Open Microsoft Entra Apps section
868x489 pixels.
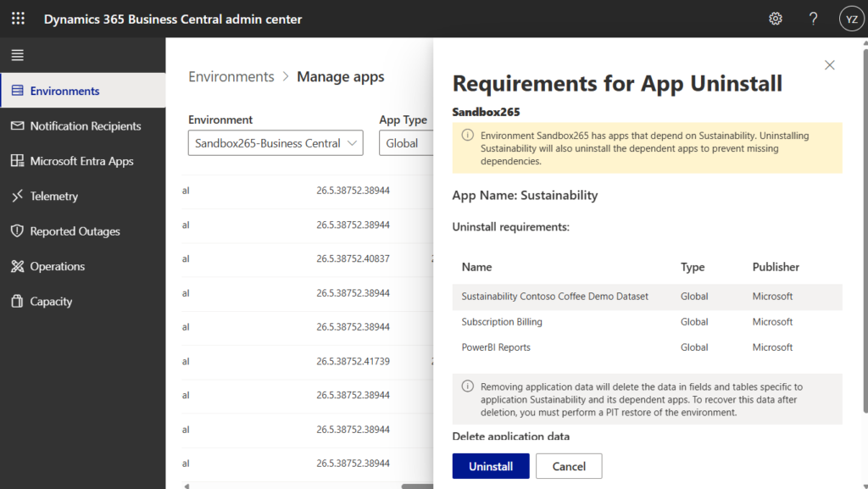coord(81,161)
